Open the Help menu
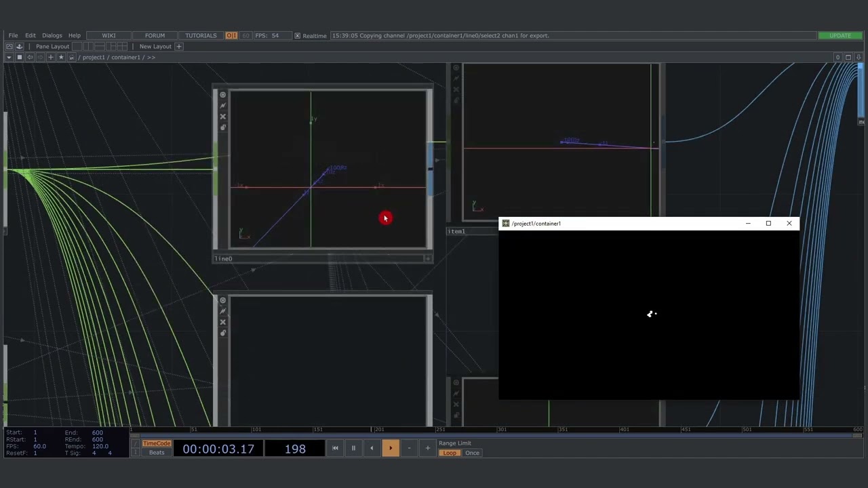The width and height of the screenshot is (868, 488). [75, 35]
